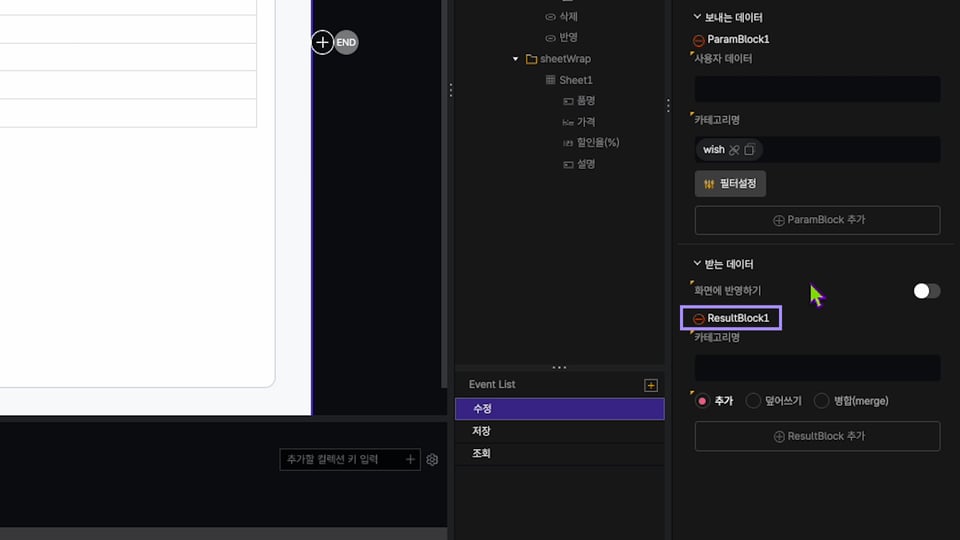Select the Sheet1 grid icon
960x540 pixels.
pos(550,80)
